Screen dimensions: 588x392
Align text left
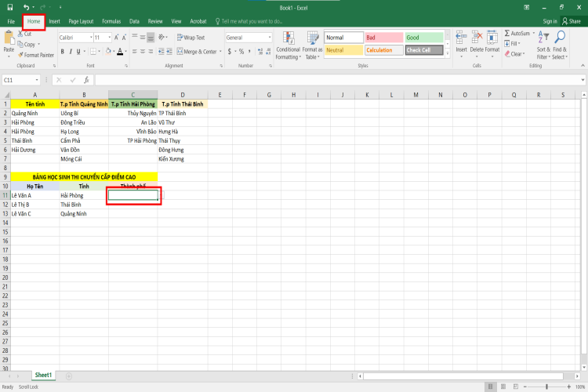pyautogui.click(x=135, y=52)
